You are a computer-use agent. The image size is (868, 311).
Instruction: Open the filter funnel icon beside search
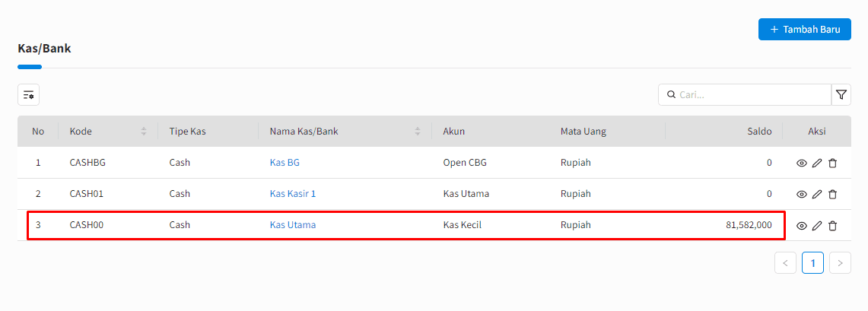click(841, 95)
